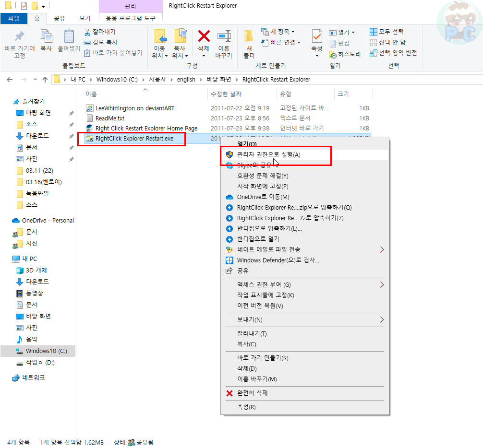Screen dimensions: 483x448
Task: Click the 붙여넣기 paste clipboard icon
Action: 69,36
